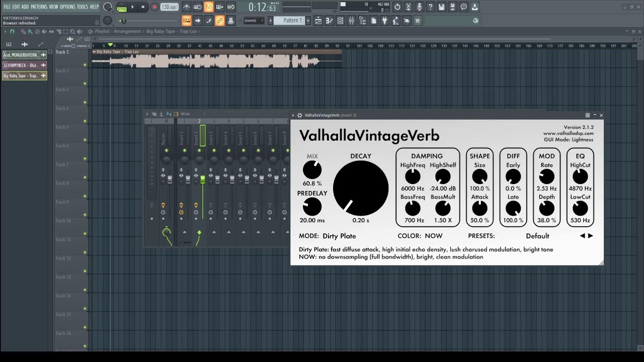
Task: Open ValhallaVintageVerb gear settings icon
Action: [x=300, y=115]
